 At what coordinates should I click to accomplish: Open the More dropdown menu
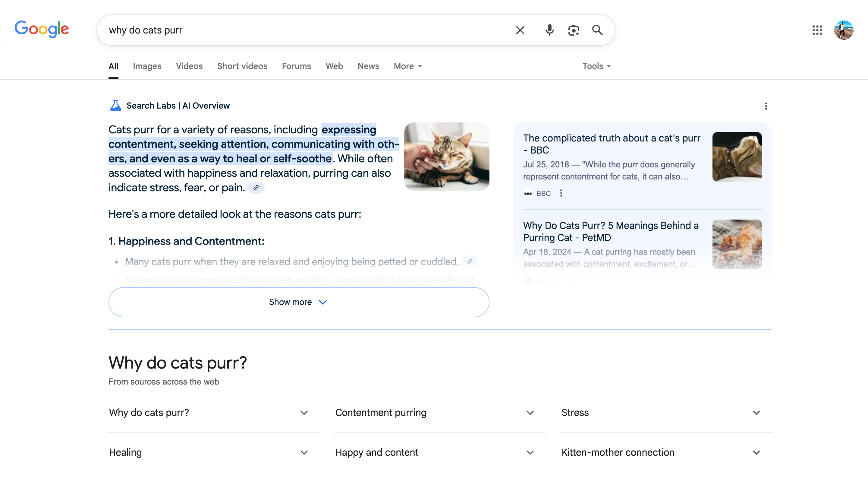click(x=408, y=66)
